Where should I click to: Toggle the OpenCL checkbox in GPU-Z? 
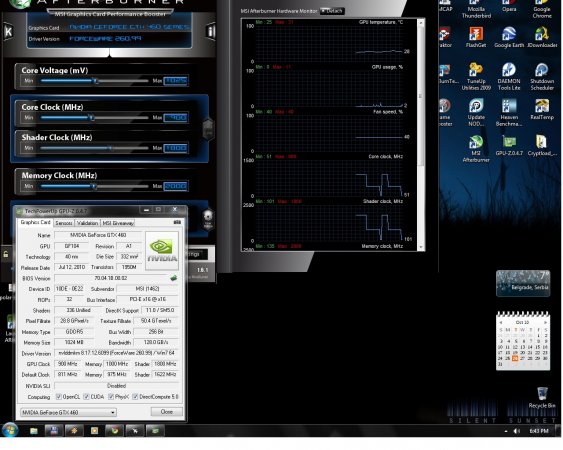click(59, 397)
